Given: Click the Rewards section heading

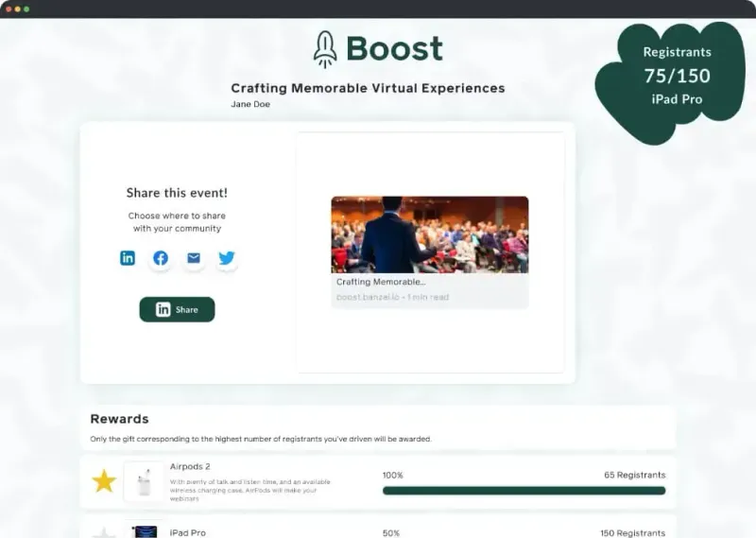Looking at the screenshot, I should coord(120,419).
